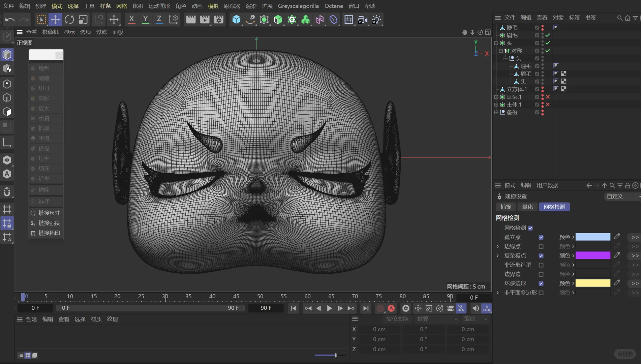Pick color eyedropper for 孤立点
Viewport: 641px width, 364px height.
(x=617, y=237)
